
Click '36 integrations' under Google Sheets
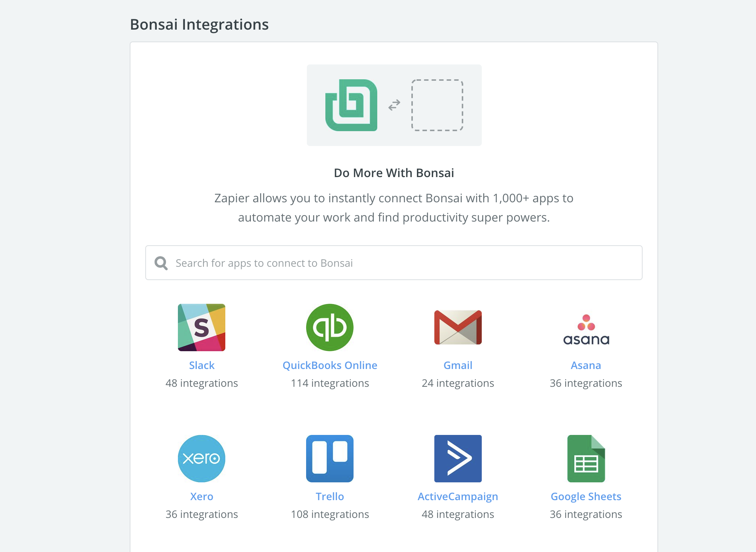tap(586, 514)
